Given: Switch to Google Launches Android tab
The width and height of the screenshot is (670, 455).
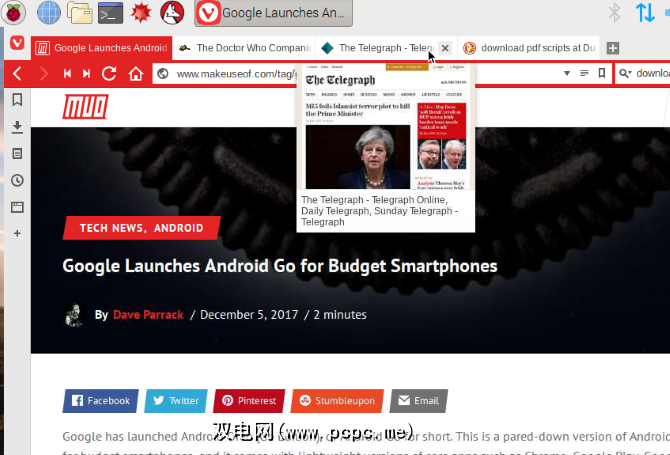Looking at the screenshot, I should point(102,48).
